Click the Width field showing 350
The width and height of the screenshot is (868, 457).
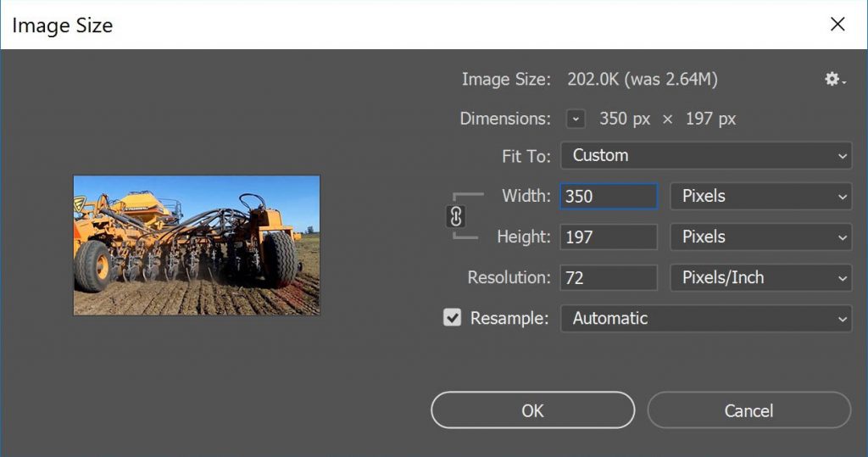pyautogui.click(x=609, y=196)
